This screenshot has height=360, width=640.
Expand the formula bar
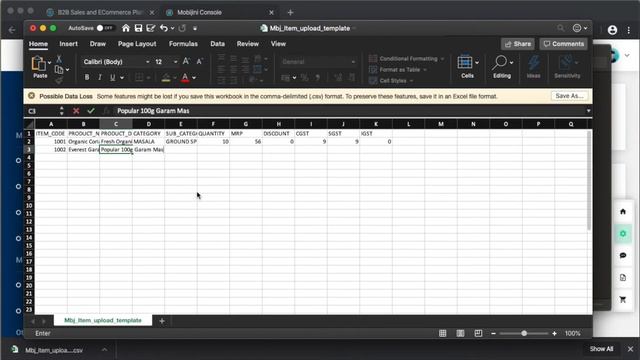(x=588, y=111)
